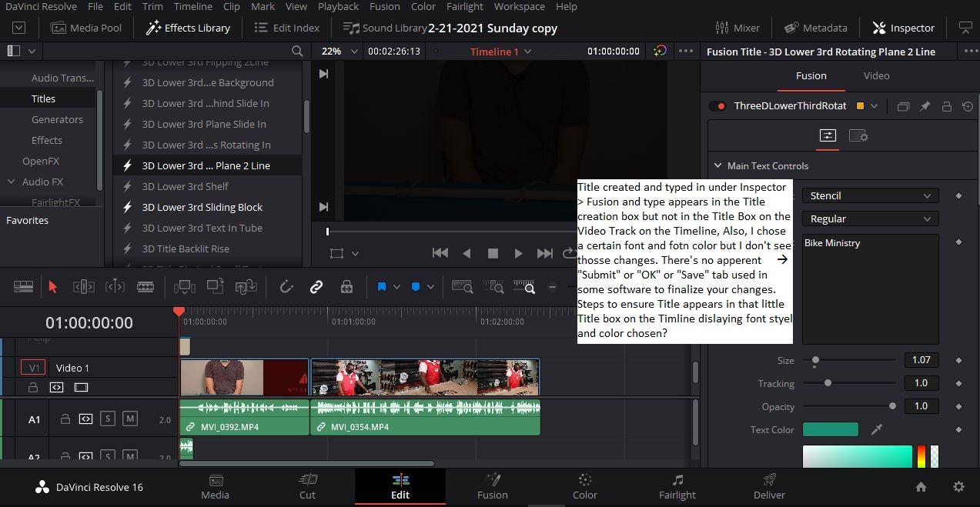The image size is (980, 507).
Task: Reset node settings circular arrow icon
Action: click(968, 106)
